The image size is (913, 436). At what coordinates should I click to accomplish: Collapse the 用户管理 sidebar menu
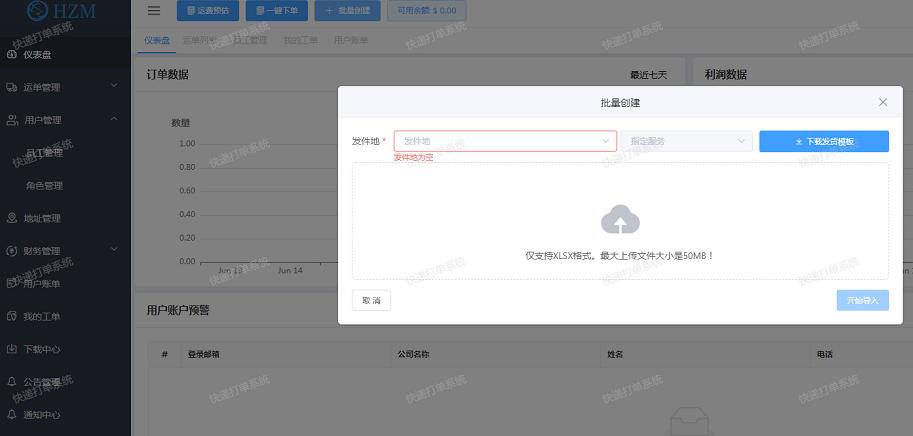click(x=64, y=120)
